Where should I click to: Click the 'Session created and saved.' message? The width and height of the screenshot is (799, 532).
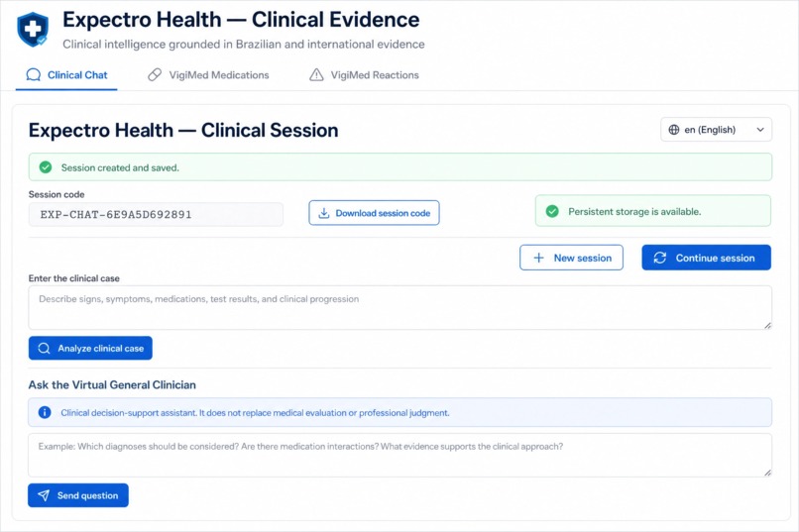pos(120,167)
